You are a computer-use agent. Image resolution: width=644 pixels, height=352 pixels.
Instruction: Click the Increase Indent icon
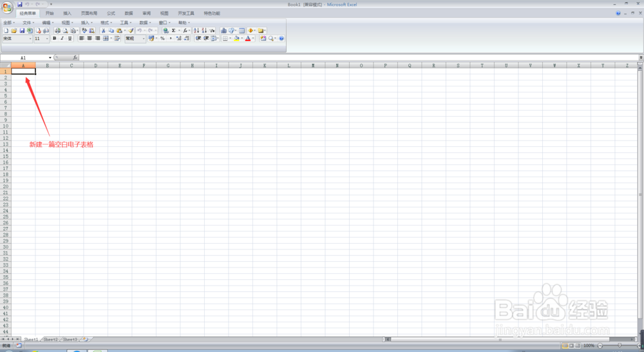[x=206, y=38]
